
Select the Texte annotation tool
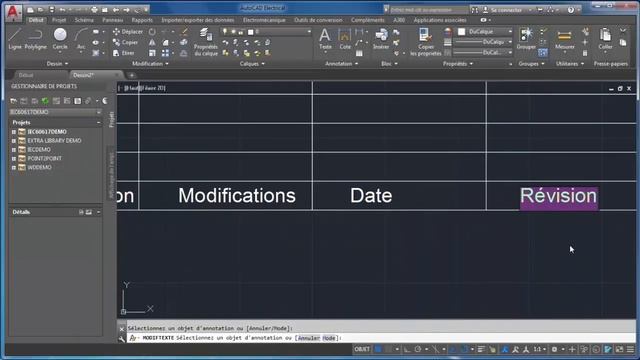tap(325, 39)
